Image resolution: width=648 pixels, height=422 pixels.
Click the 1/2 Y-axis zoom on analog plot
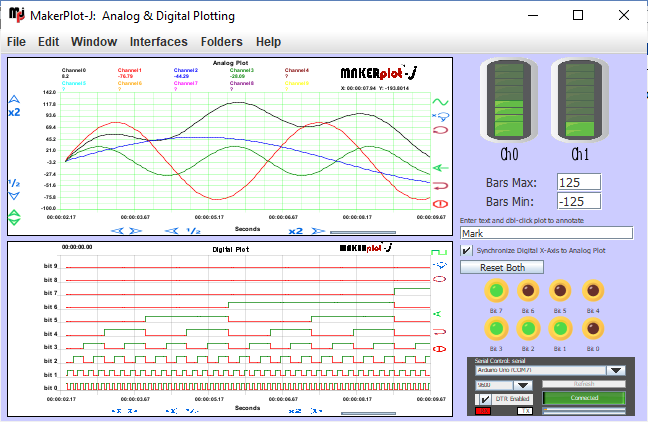pos(14,183)
